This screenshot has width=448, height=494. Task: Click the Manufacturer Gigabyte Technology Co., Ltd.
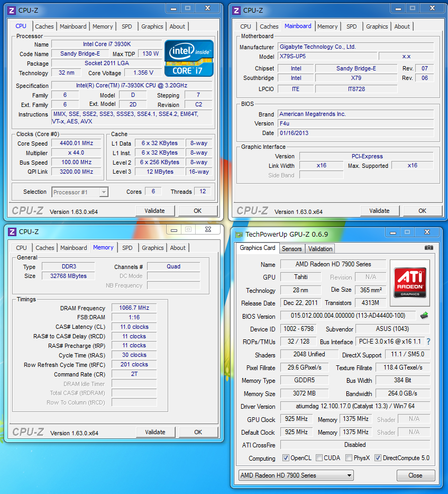click(x=356, y=47)
